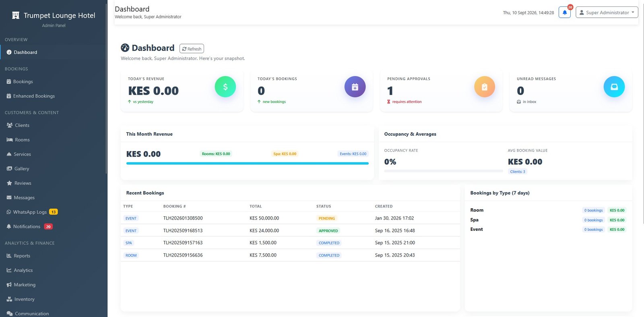Click the Rooms: KES 0.00 badge
The height and width of the screenshot is (317, 644).
coord(216,154)
